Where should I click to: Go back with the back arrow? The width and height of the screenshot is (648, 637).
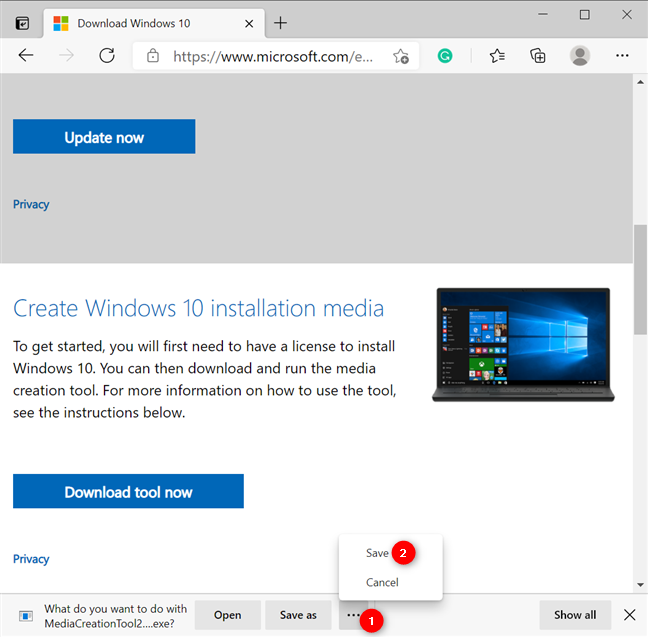[x=26, y=55]
